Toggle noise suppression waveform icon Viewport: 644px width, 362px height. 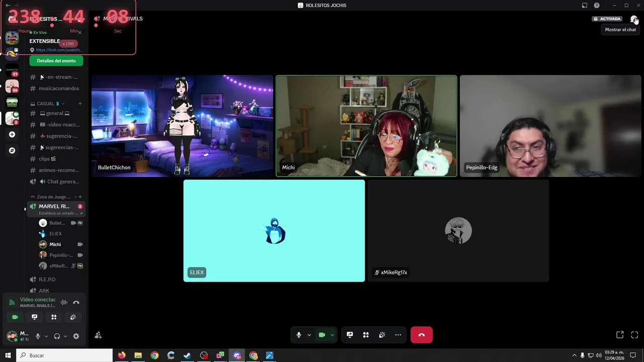point(64,302)
